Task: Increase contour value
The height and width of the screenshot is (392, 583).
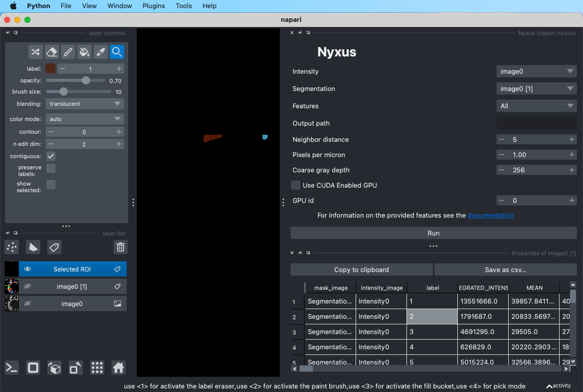Action: (x=119, y=132)
